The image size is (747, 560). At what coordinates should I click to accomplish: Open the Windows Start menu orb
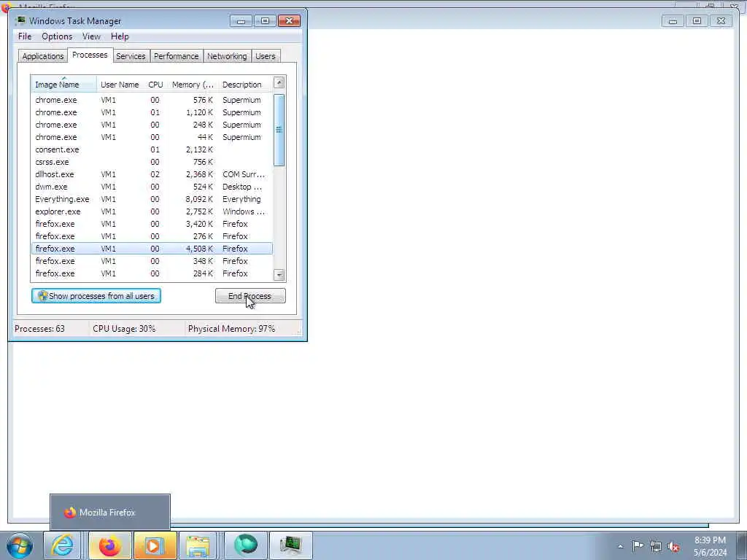click(20, 545)
